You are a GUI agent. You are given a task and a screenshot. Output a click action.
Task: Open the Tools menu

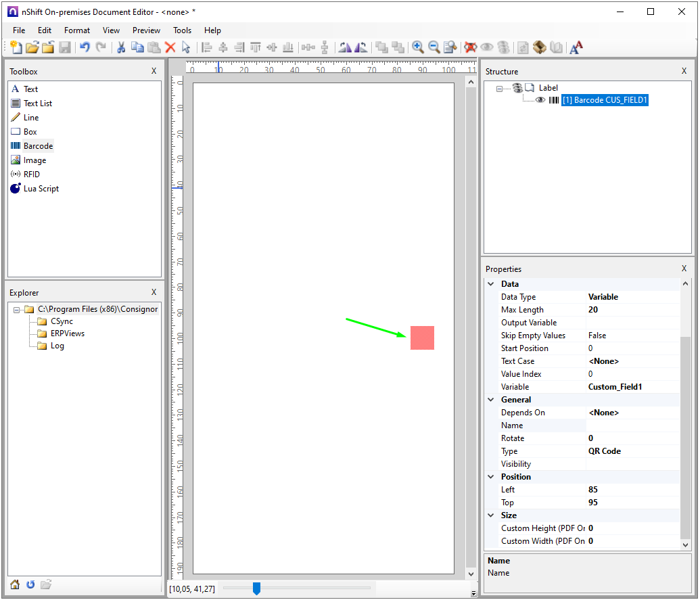182,30
